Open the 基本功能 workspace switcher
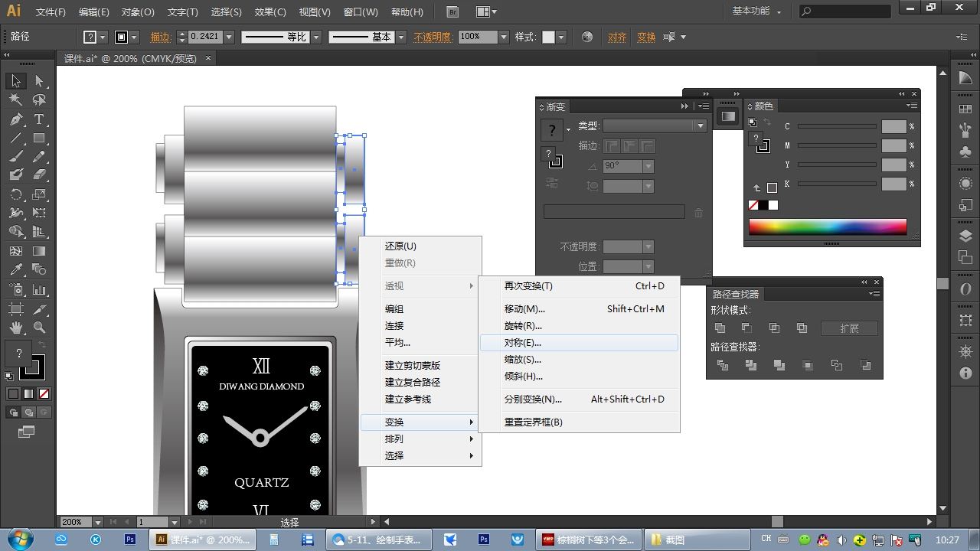 (x=756, y=11)
